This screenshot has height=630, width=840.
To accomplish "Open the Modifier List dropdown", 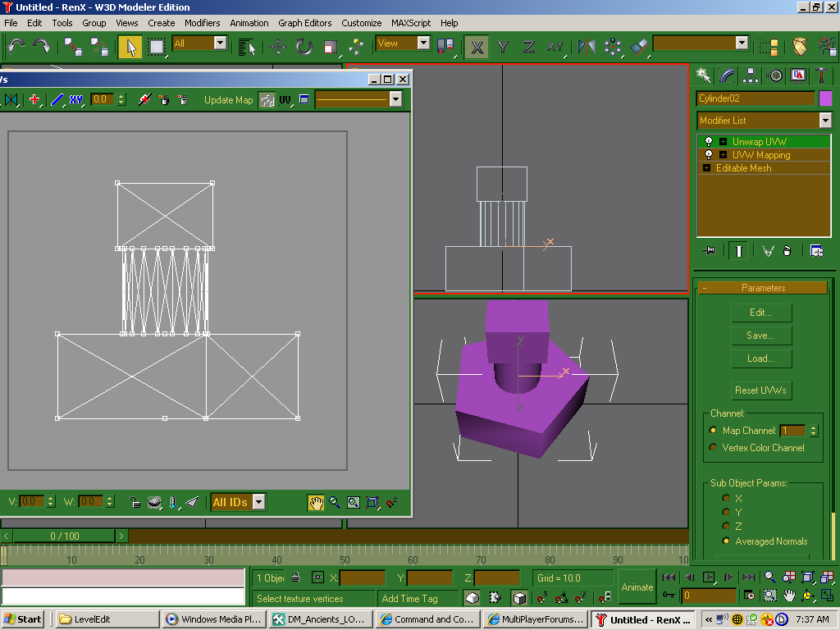I will point(825,121).
